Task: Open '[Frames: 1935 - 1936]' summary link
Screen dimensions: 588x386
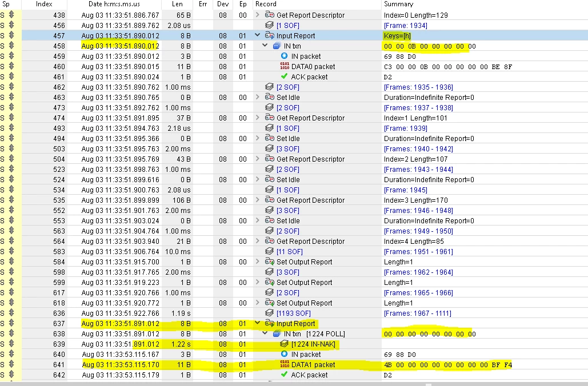Action: [418, 87]
